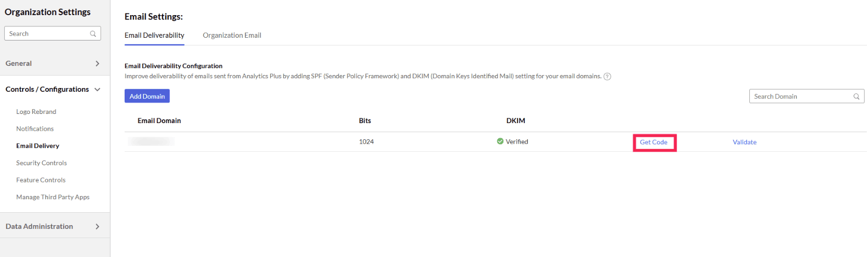Click the Get Code link
This screenshot has width=868, height=257.
pos(653,143)
